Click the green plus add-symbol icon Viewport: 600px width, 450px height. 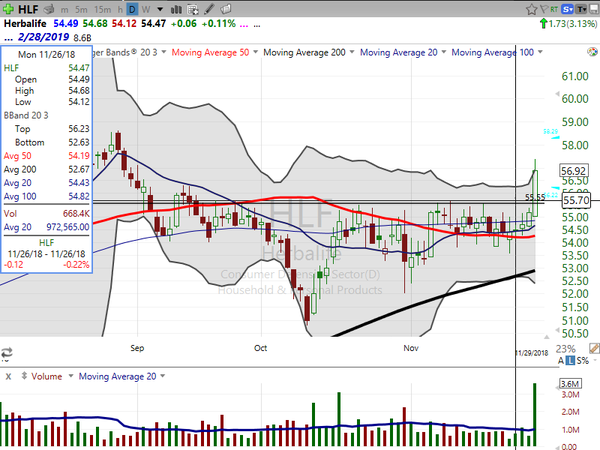(x=8, y=9)
